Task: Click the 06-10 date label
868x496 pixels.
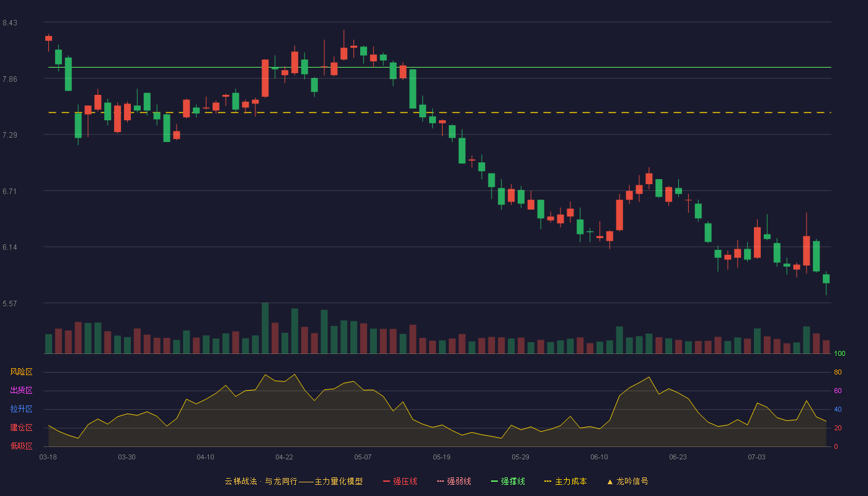Action: pyautogui.click(x=599, y=457)
